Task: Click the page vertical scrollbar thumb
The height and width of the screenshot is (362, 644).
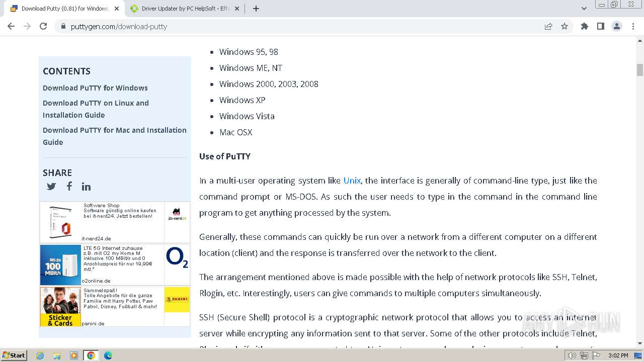Action: (x=640, y=70)
